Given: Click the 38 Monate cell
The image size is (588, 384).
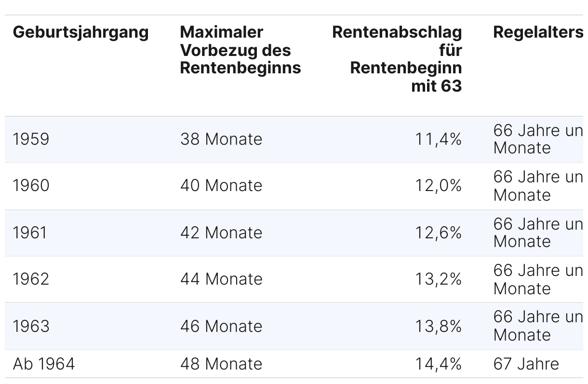Looking at the screenshot, I should coord(221,139).
